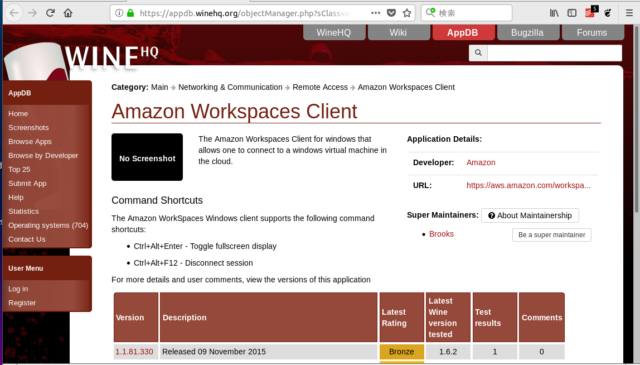
Task: Click the Main category breadcrumb
Action: [x=160, y=87]
